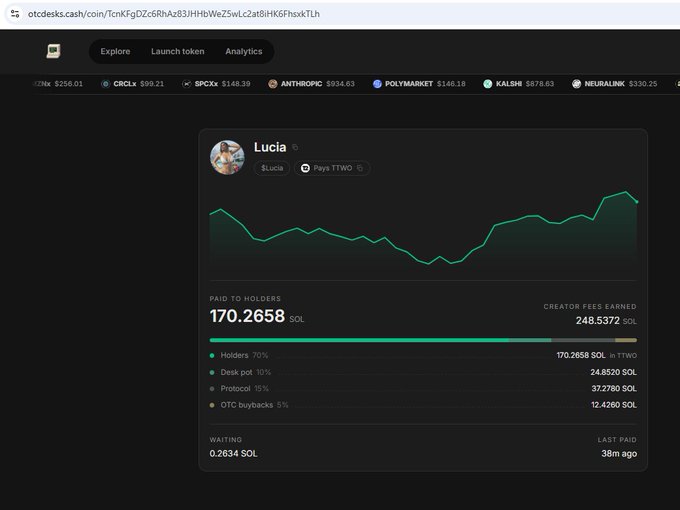Image resolution: width=680 pixels, height=510 pixels.
Task: Click the 248.5372 SOL creator fees value
Action: tap(606, 320)
